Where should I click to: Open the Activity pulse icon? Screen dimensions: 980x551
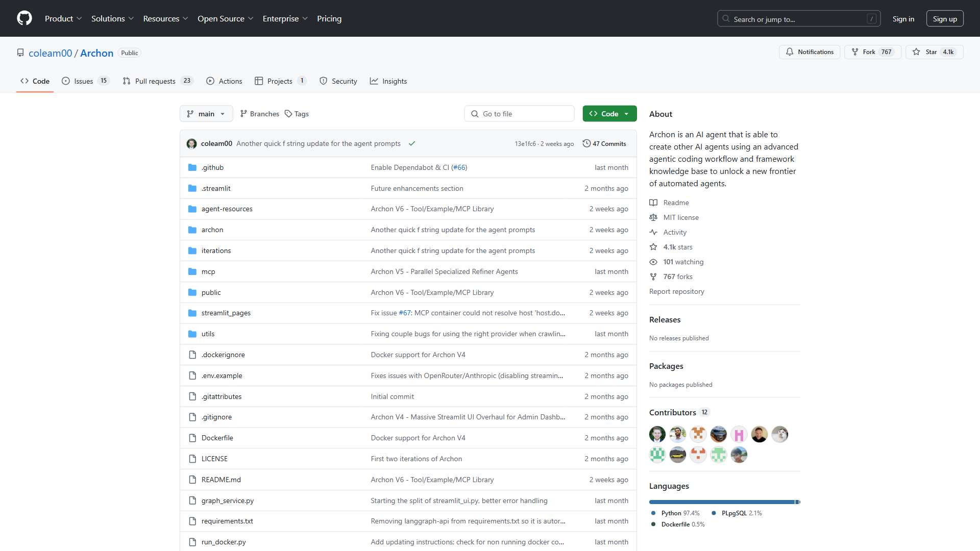click(653, 232)
